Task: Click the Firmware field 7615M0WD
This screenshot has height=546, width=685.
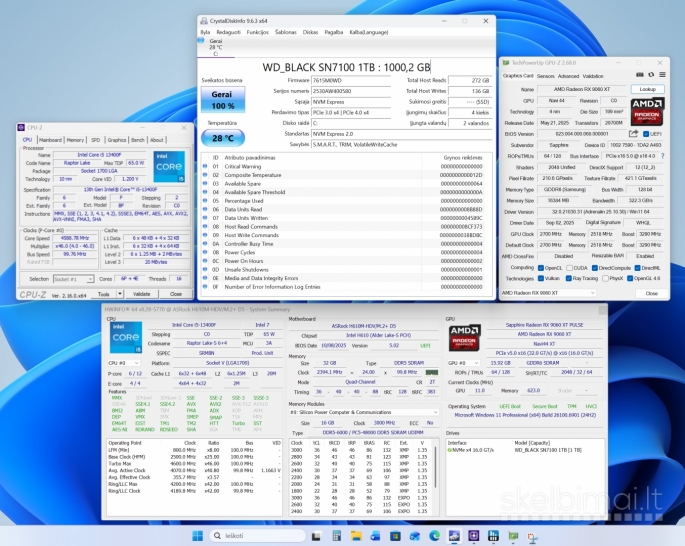Action: pos(351,80)
